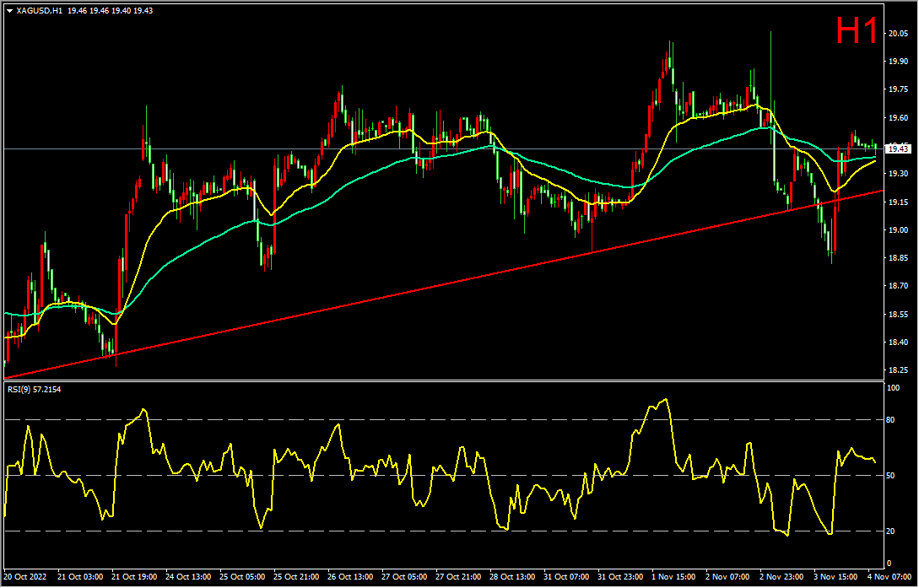Click the yellow RSI line's peak above level 80
This screenshot has height=588, width=919.
point(665,400)
